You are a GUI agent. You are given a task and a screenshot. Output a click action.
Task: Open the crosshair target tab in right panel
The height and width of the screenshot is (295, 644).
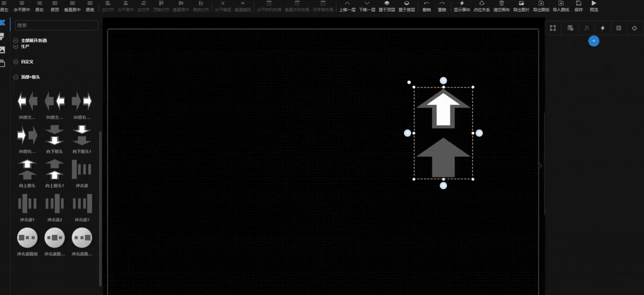click(x=634, y=28)
